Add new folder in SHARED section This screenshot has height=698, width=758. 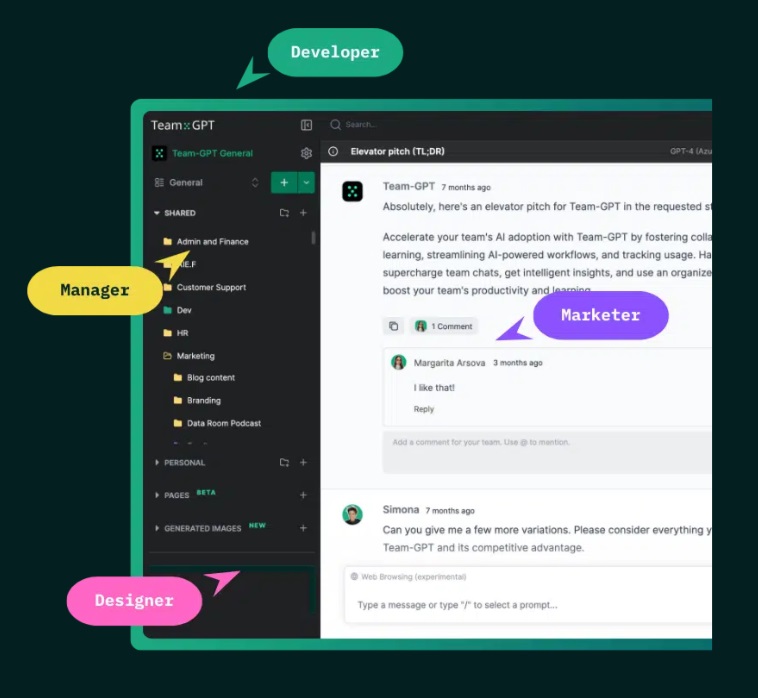[284, 213]
